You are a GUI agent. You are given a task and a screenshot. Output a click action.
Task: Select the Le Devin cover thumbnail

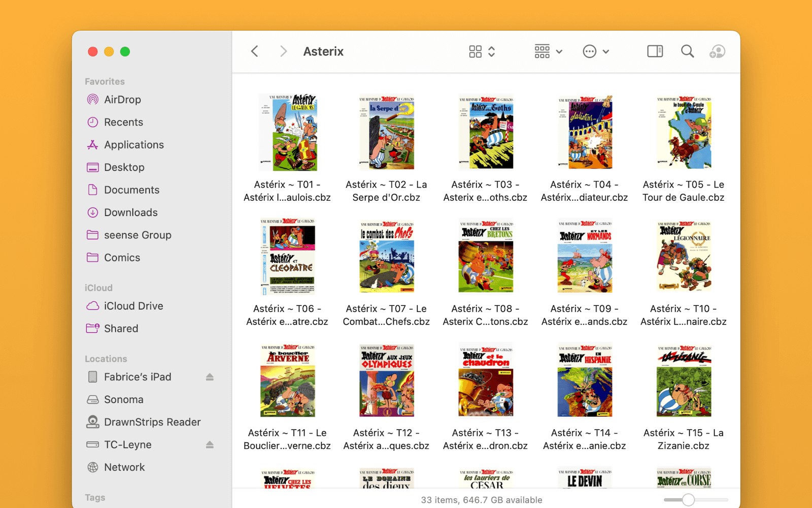pyautogui.click(x=585, y=478)
